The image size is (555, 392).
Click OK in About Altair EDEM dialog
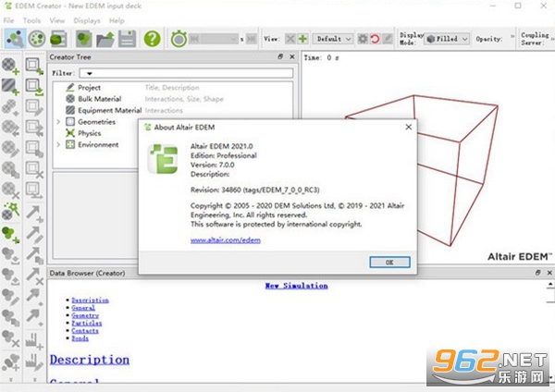pyautogui.click(x=389, y=263)
